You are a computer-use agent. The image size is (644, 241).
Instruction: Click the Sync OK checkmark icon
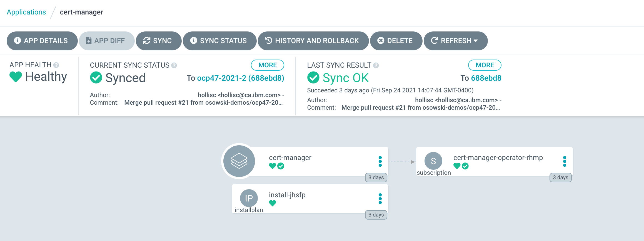point(313,78)
